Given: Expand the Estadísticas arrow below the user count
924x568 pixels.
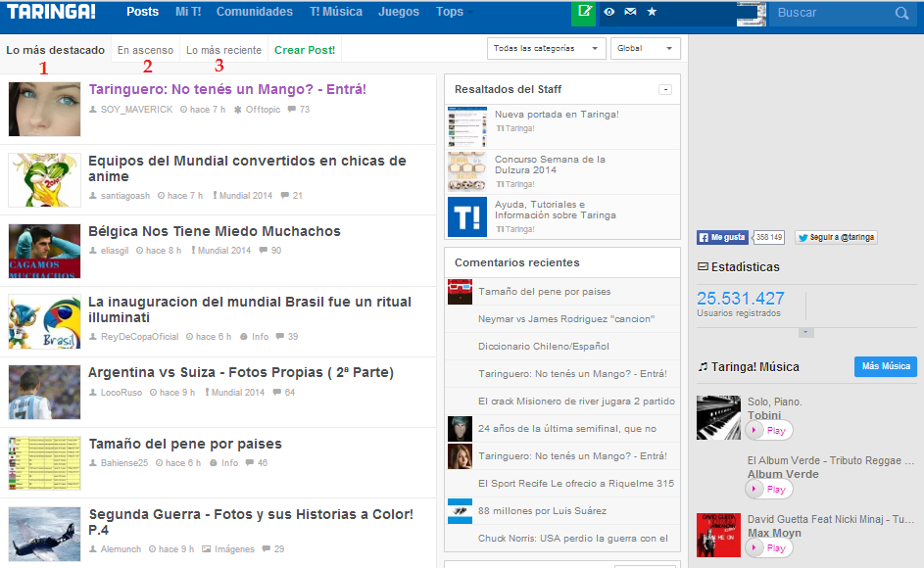Looking at the screenshot, I should [806, 333].
